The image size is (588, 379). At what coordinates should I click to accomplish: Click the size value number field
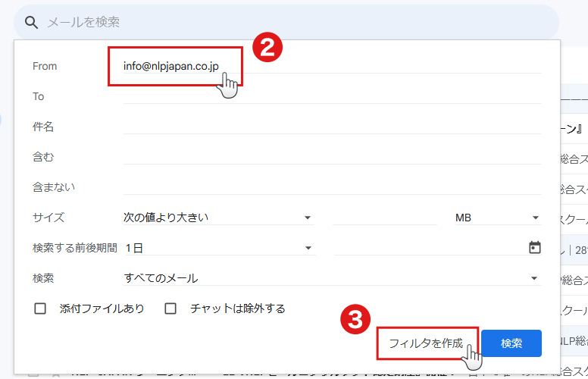384,218
